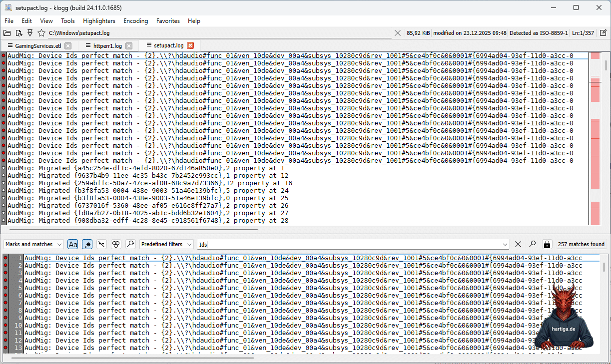Viewport: 611px width, 364px height.
Task: Enable file following with the double-arrow icon
Action: coord(30,33)
